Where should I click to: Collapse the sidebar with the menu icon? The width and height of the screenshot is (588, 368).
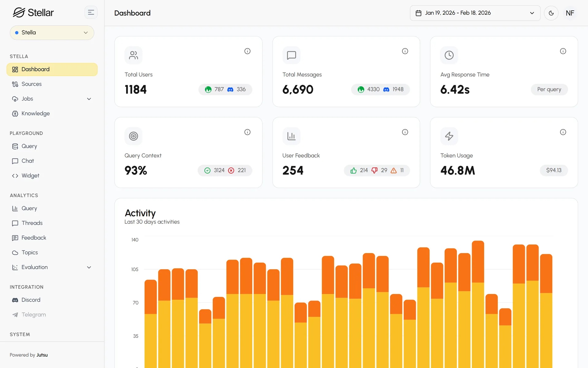tap(91, 13)
